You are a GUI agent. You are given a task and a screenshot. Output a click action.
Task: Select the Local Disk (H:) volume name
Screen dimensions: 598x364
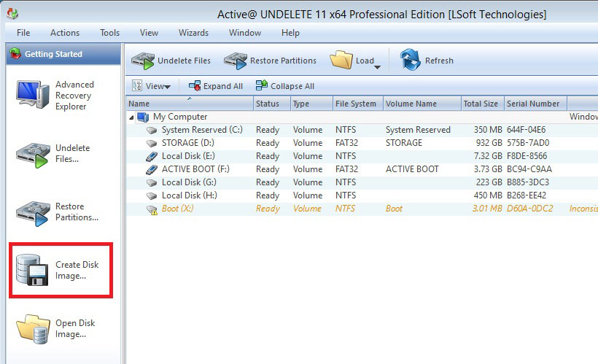point(190,195)
